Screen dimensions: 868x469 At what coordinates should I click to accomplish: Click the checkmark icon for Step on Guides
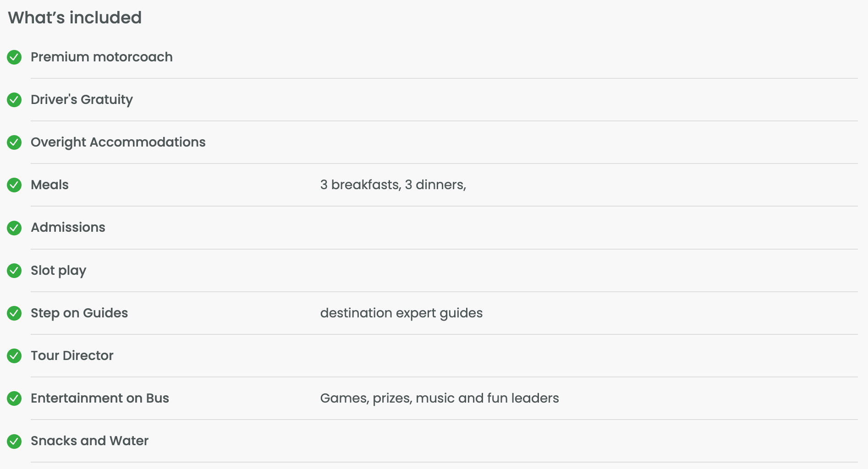click(14, 313)
